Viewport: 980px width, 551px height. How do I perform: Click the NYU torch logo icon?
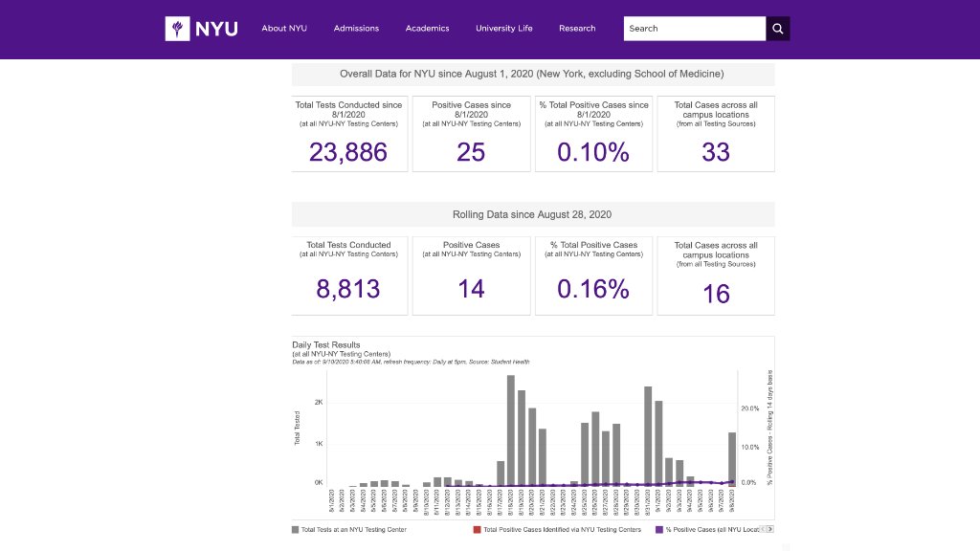(x=177, y=28)
